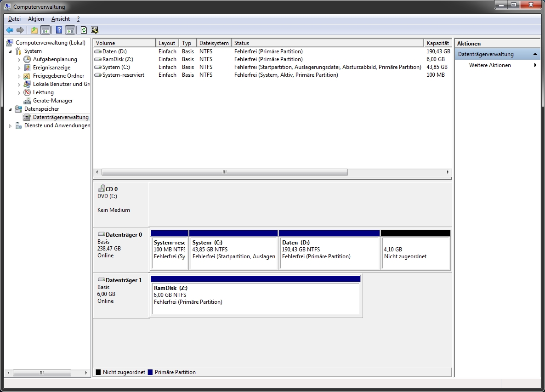Collapse the Datenträgerverwaltung actions section header
Viewport: 545px width, 392px height.
535,54
